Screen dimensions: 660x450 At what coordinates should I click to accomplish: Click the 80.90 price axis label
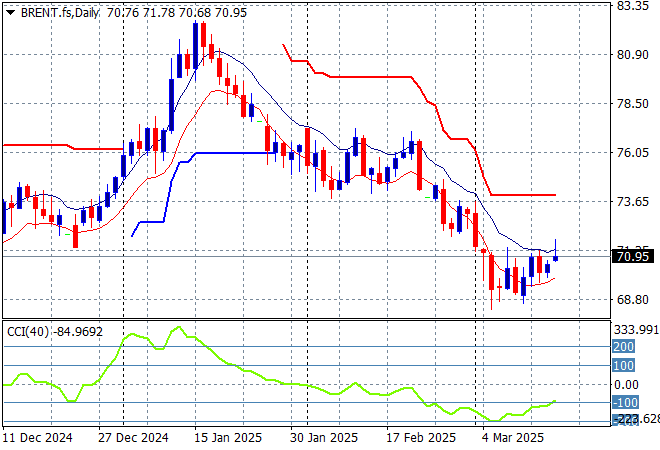[x=633, y=55]
